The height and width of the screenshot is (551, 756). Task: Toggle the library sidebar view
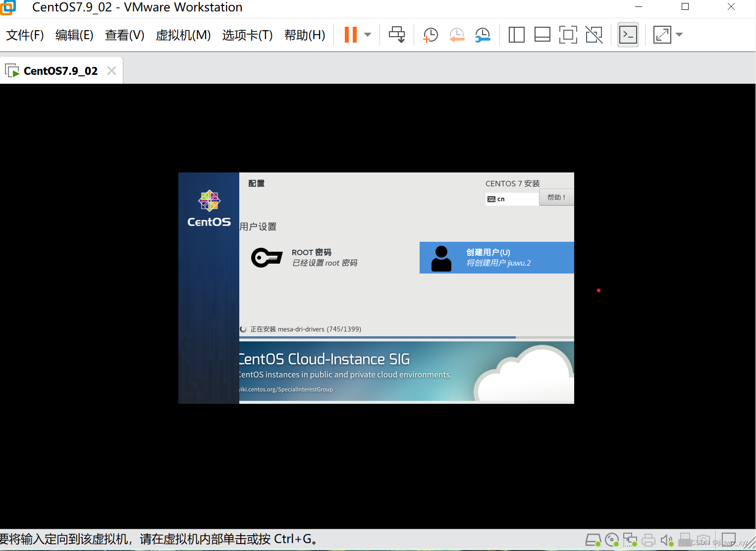516,35
